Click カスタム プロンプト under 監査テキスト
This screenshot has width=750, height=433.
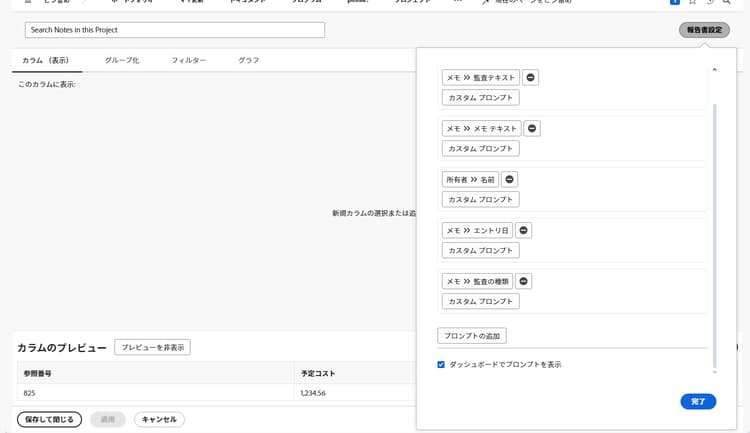pyautogui.click(x=481, y=98)
